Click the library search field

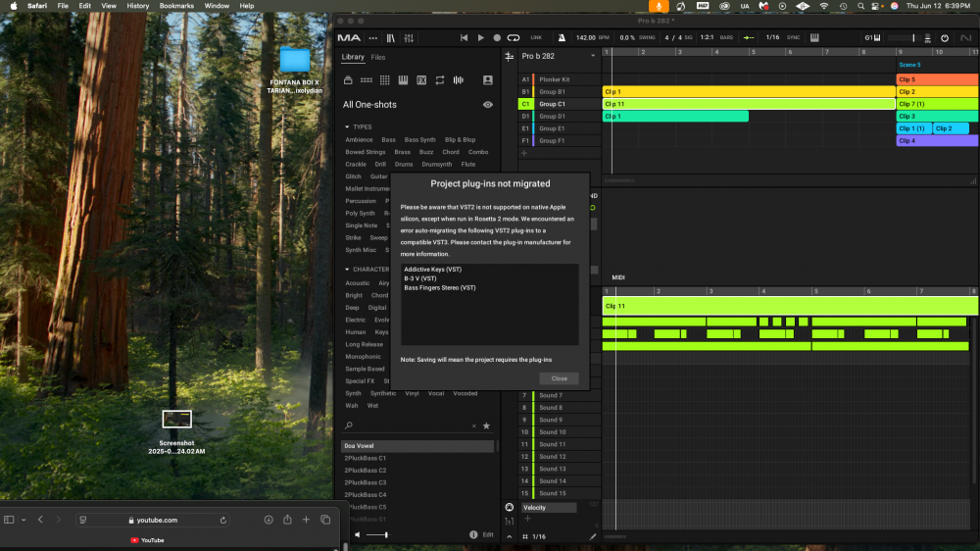[407, 426]
